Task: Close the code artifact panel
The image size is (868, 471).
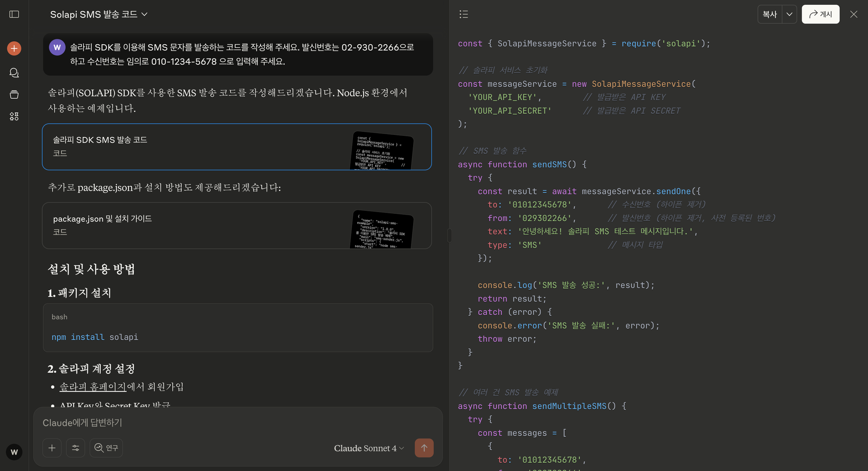Action: click(x=854, y=14)
